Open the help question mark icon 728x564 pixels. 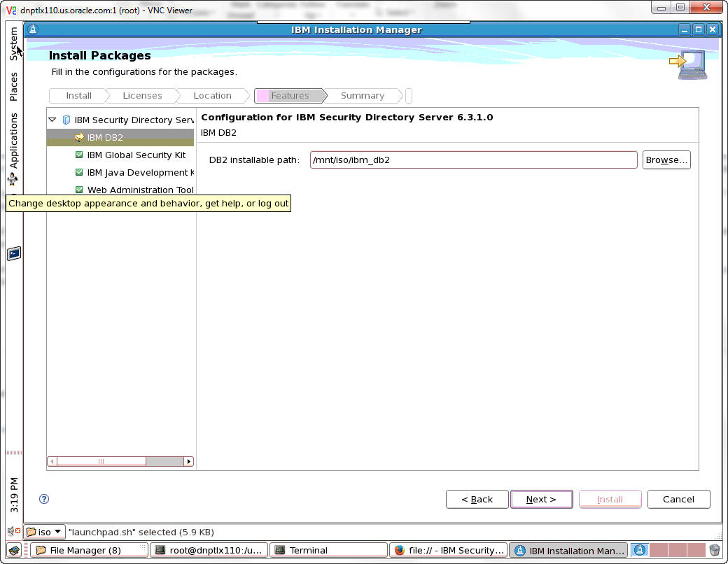click(44, 499)
